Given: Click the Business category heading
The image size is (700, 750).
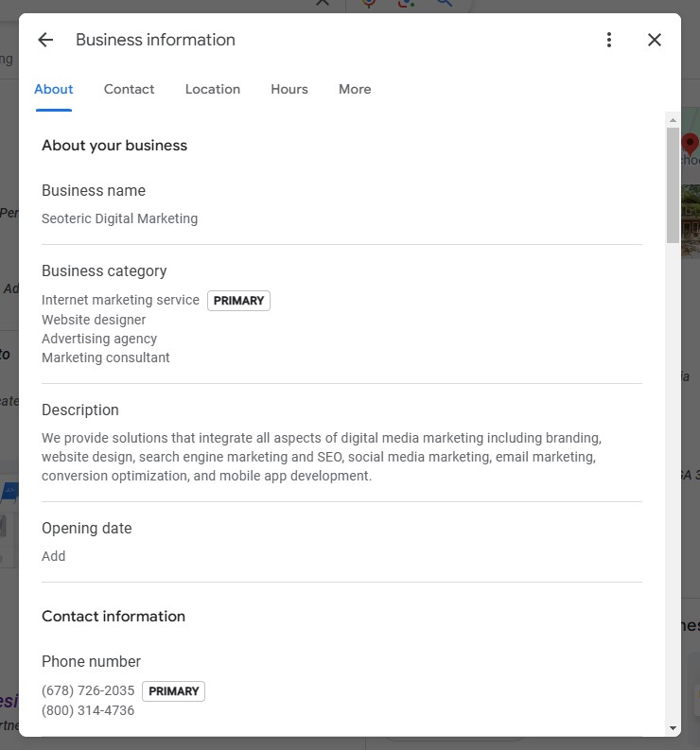Looking at the screenshot, I should tap(104, 270).
